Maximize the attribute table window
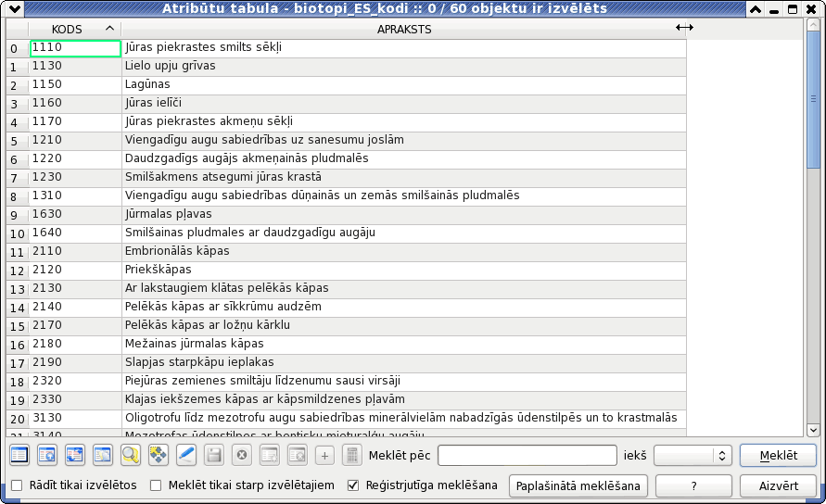 pyautogui.click(x=793, y=9)
